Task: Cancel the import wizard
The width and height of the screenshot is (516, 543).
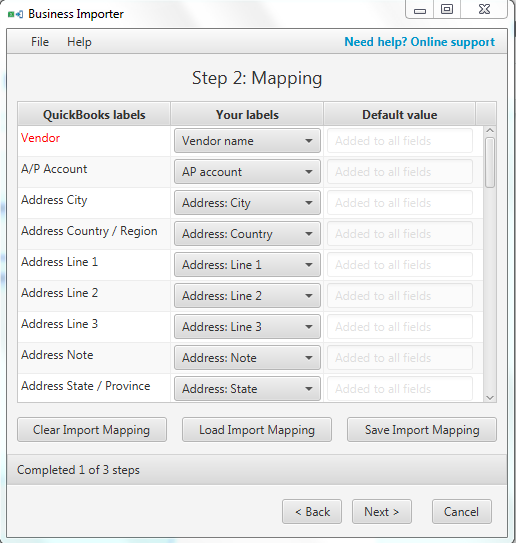Action: pos(462,511)
